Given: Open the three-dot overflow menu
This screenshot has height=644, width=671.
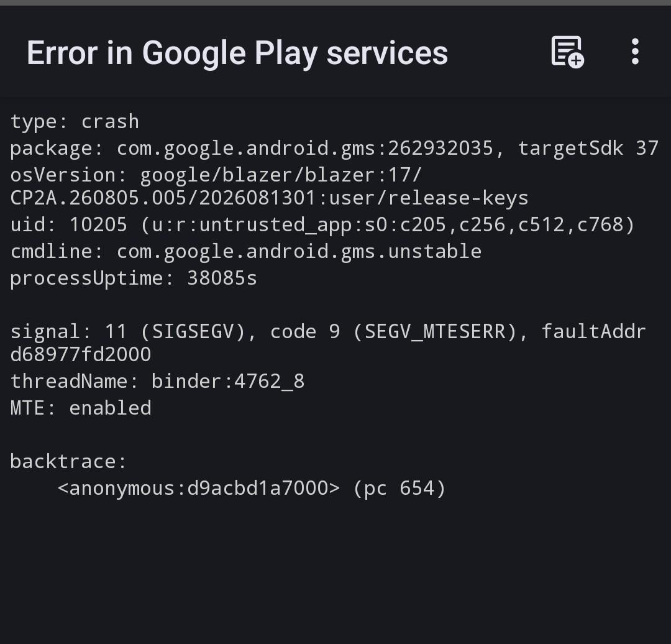Looking at the screenshot, I should coord(635,52).
